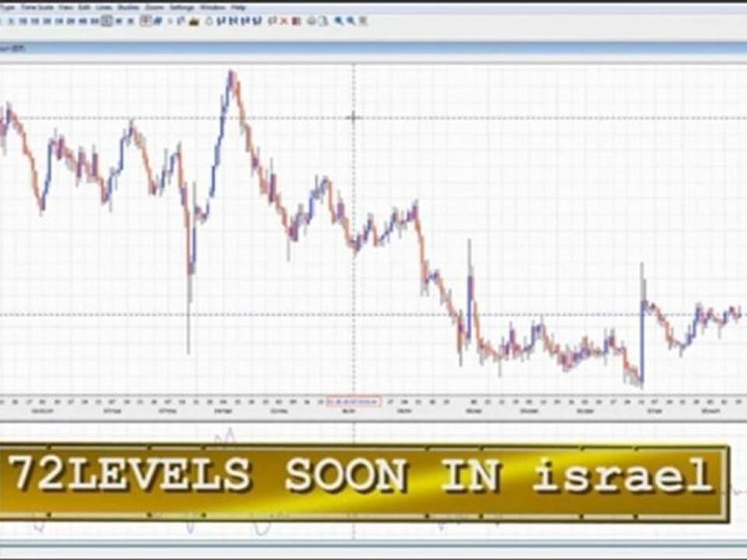Open the Time Scale menu
This screenshot has width=747, height=560.
click(x=37, y=8)
